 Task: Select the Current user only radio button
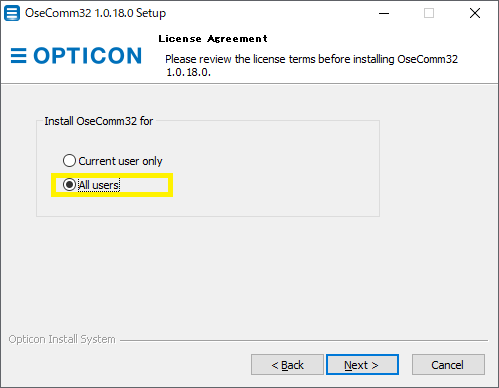coord(69,161)
